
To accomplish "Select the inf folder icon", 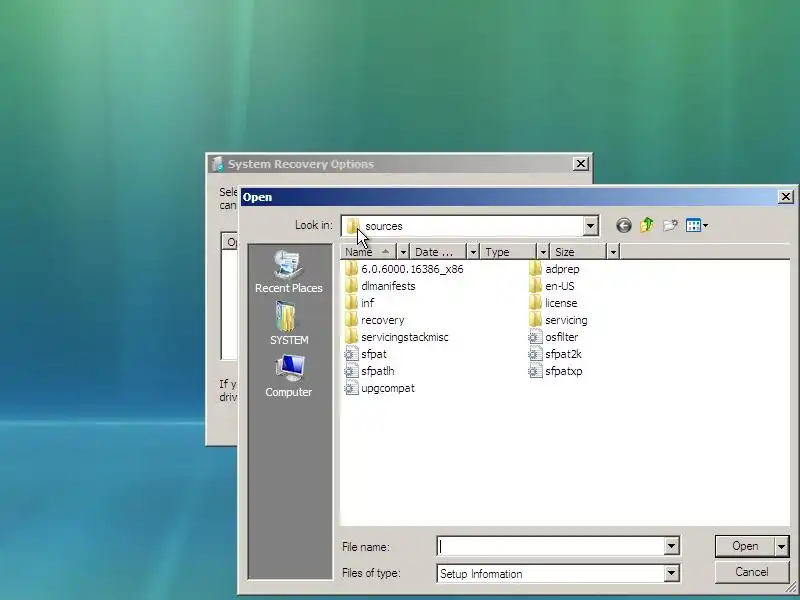I will coord(351,303).
